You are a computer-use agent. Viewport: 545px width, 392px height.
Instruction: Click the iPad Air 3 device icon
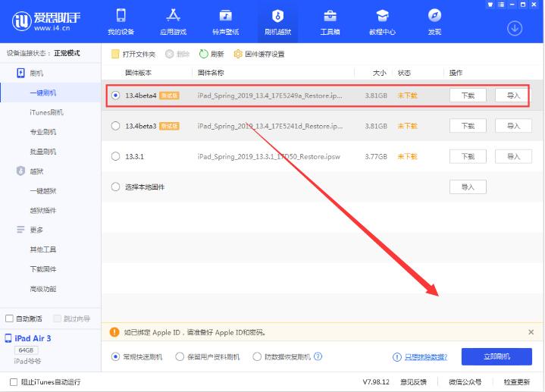click(8, 338)
